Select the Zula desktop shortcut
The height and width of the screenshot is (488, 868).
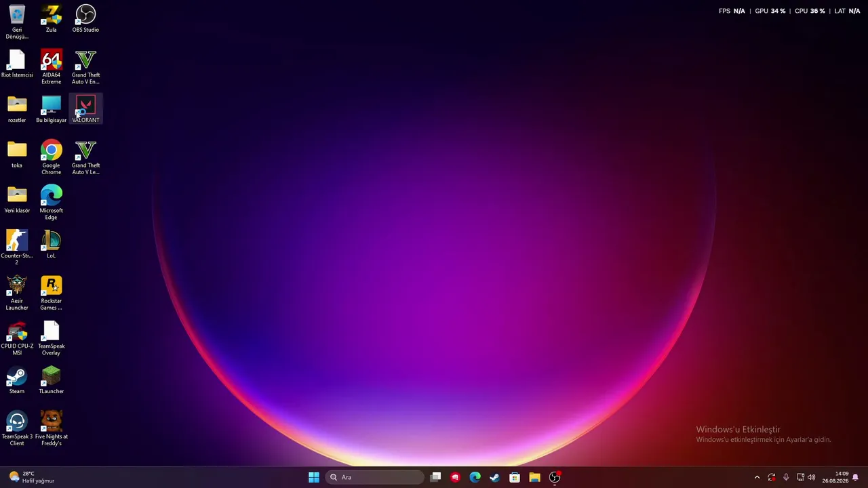pyautogui.click(x=51, y=19)
